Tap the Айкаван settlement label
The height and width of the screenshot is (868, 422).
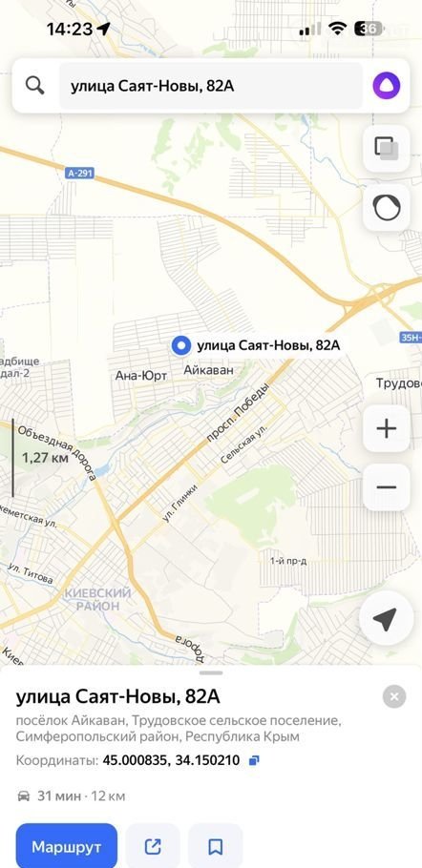point(209,370)
